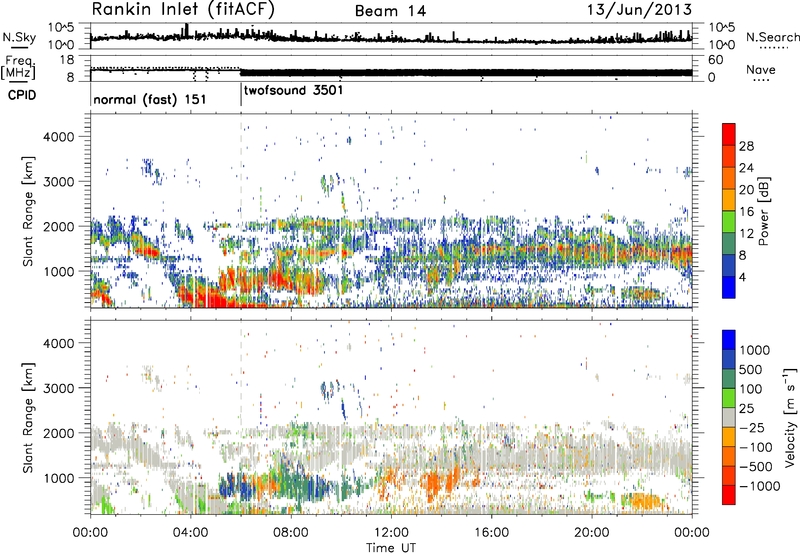This screenshot has width=800, height=554.
Task: Click the 16:00 time axis label
Action: click(x=491, y=533)
